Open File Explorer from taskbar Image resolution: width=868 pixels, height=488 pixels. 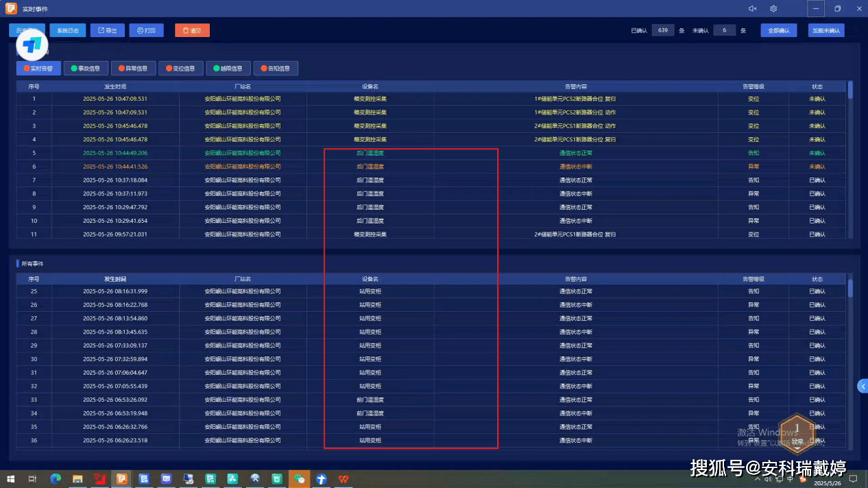click(77, 478)
